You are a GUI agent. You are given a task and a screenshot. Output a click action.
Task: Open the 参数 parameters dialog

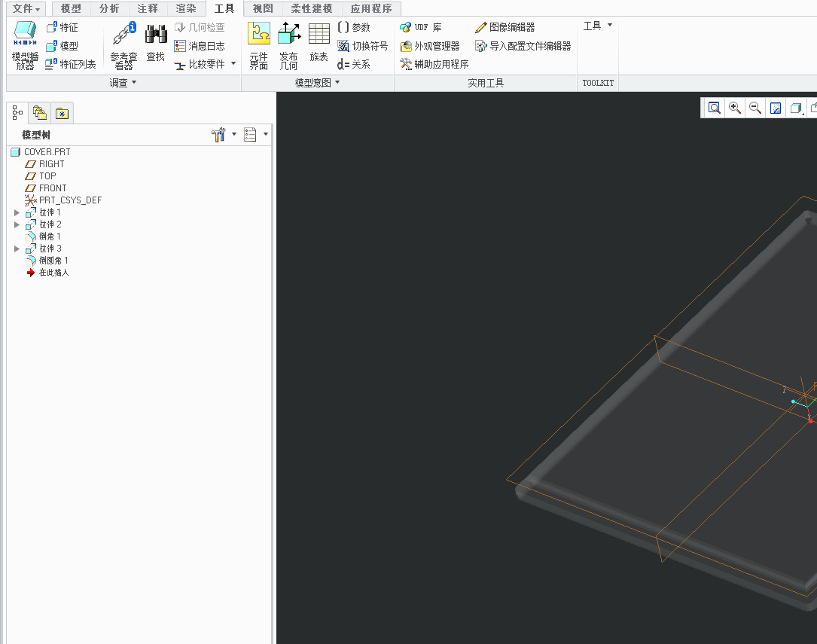coord(354,27)
